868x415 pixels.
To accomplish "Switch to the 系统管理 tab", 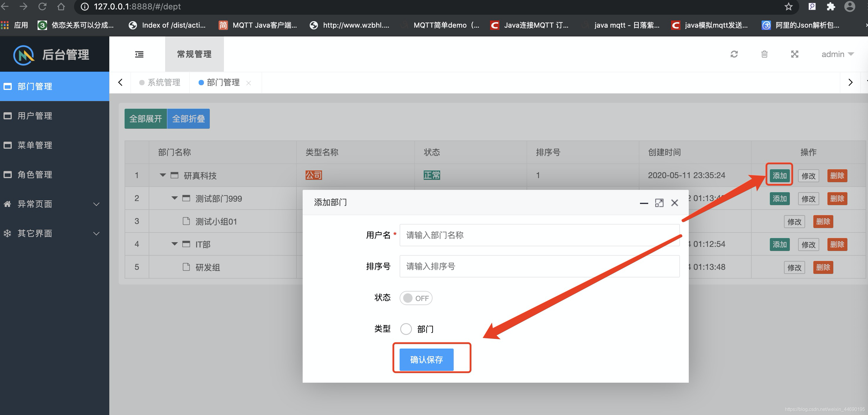I will tap(160, 83).
